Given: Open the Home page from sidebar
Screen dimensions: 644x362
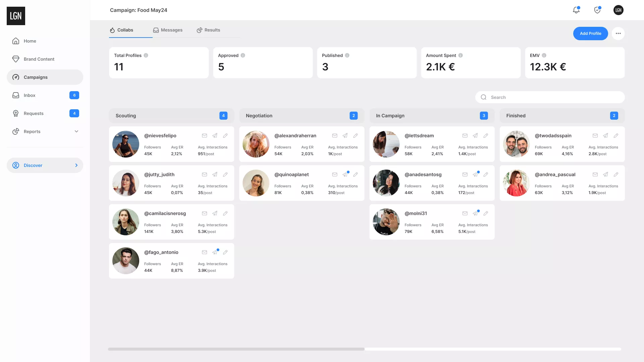Looking at the screenshot, I should [x=30, y=41].
